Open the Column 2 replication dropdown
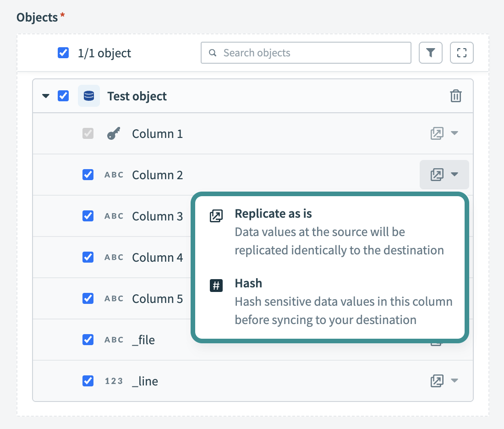Viewport: 504px width, 429px height. click(x=453, y=175)
